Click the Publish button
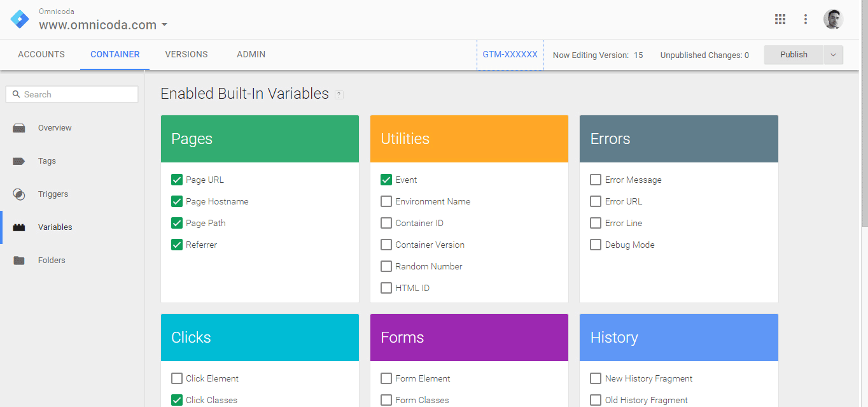 [x=793, y=54]
